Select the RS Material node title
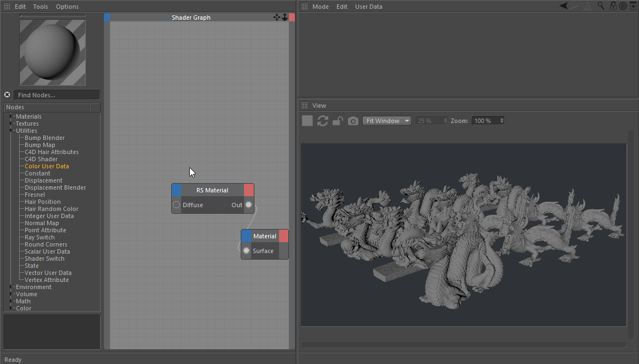 coord(212,190)
